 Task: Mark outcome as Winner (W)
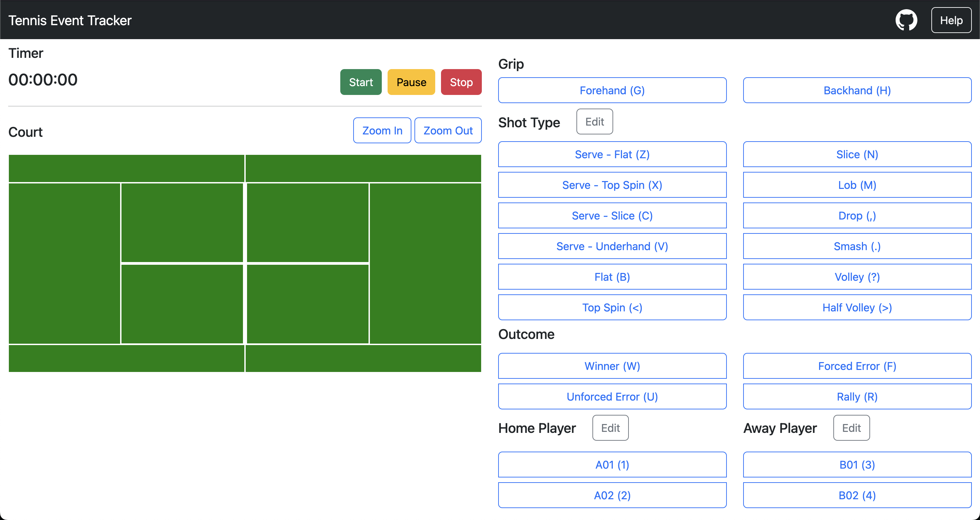612,366
